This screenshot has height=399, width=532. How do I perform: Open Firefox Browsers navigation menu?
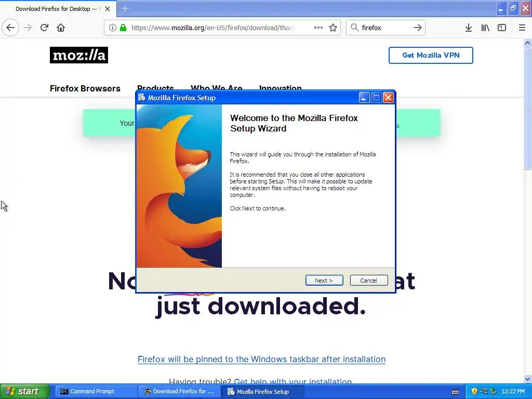click(85, 88)
